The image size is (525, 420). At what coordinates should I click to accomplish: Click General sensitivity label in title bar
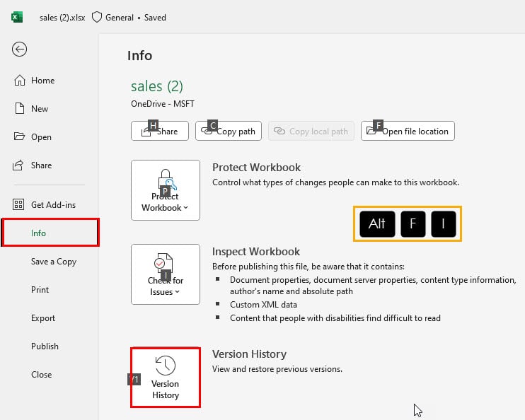click(x=119, y=18)
